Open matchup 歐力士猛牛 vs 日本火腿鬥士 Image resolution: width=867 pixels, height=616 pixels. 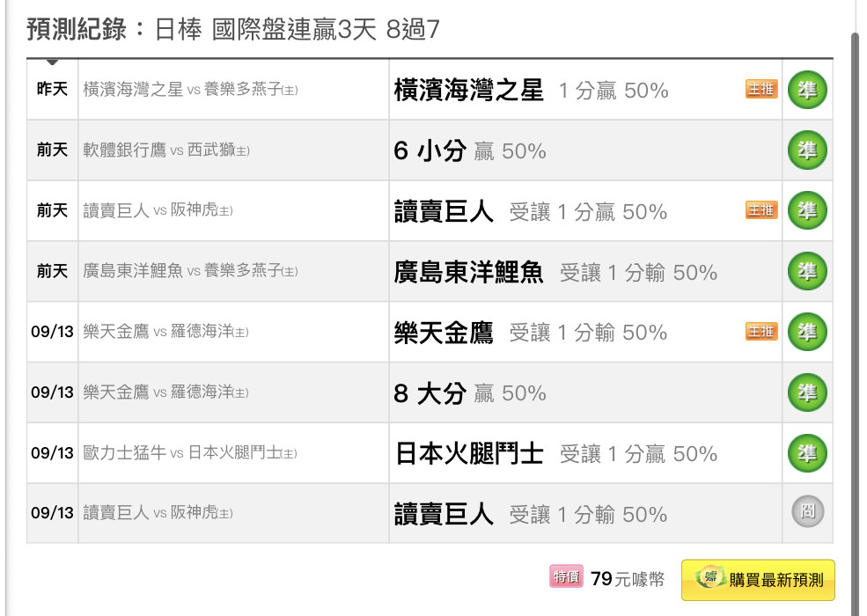(x=190, y=453)
